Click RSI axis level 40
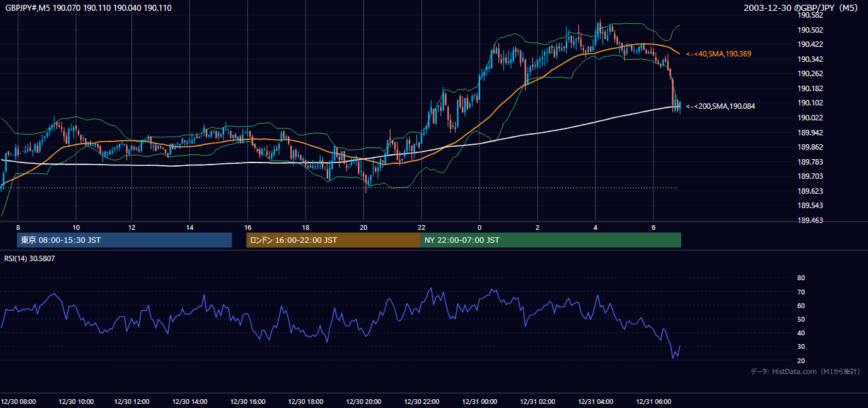The width and height of the screenshot is (868, 408). [x=801, y=333]
